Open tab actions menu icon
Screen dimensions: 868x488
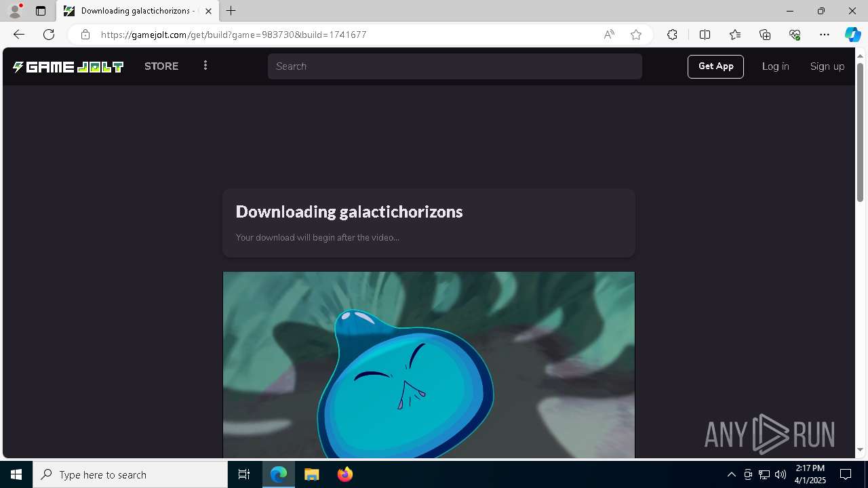41,11
